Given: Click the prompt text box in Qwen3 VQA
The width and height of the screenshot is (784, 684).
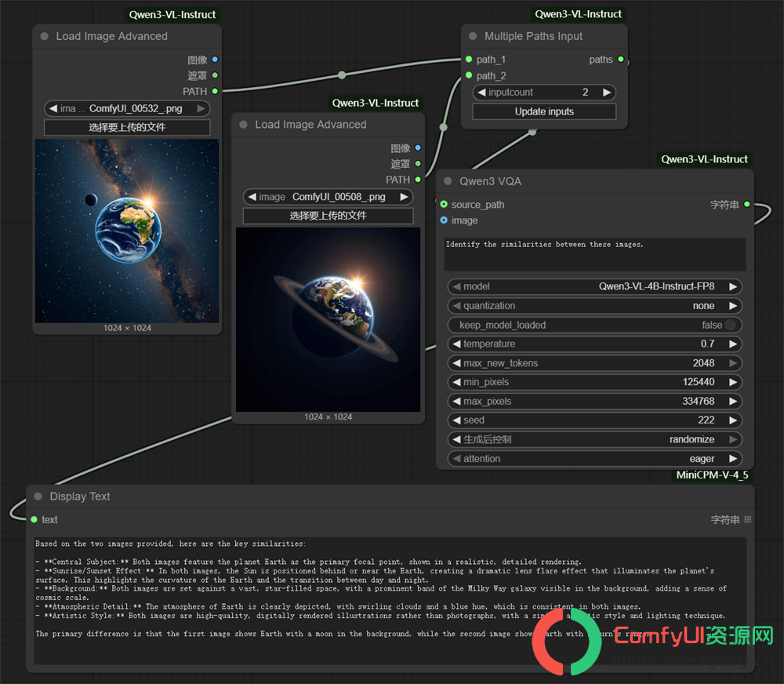Looking at the screenshot, I should tap(595, 254).
